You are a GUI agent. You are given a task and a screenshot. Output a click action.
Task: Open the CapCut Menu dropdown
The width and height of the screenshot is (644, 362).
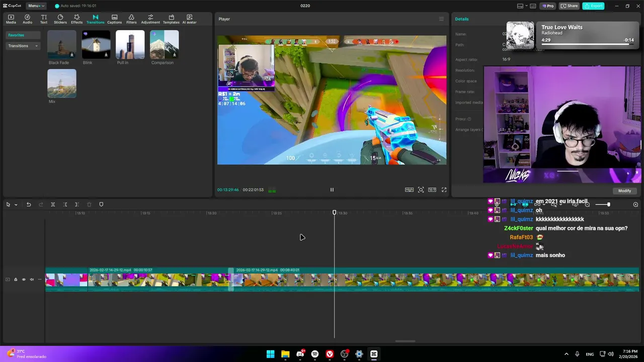36,6
